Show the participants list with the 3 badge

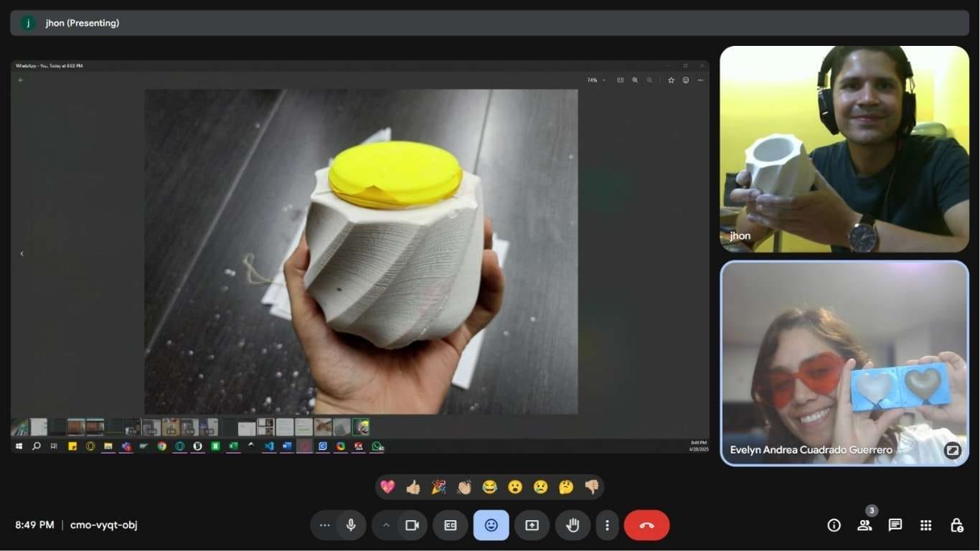864,525
